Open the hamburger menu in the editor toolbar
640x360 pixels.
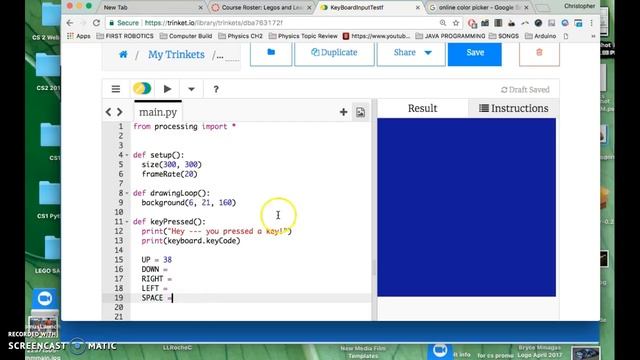pos(116,89)
